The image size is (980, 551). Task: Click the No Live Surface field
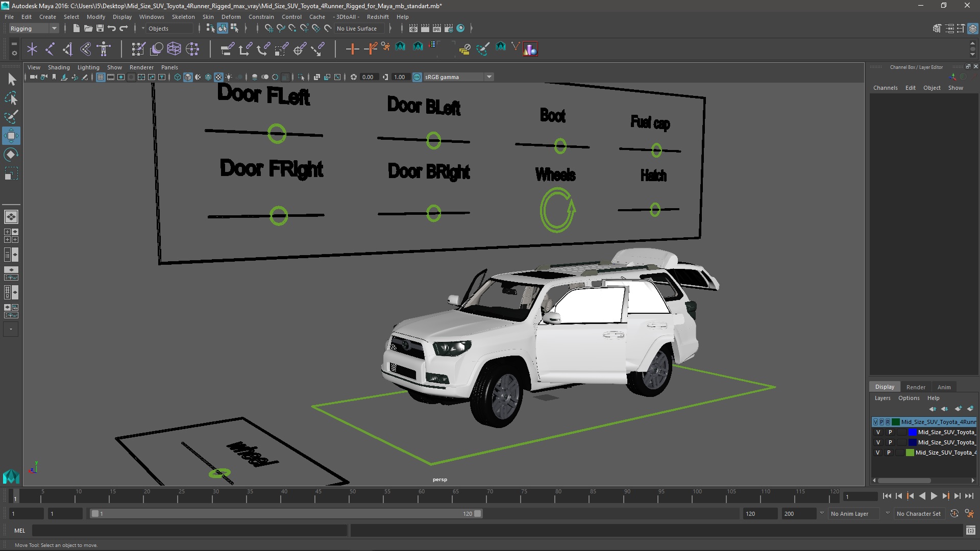(x=359, y=29)
